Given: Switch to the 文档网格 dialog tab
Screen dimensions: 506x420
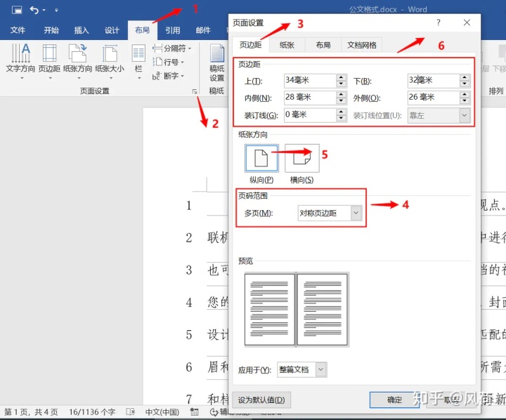Looking at the screenshot, I should click(x=362, y=45).
